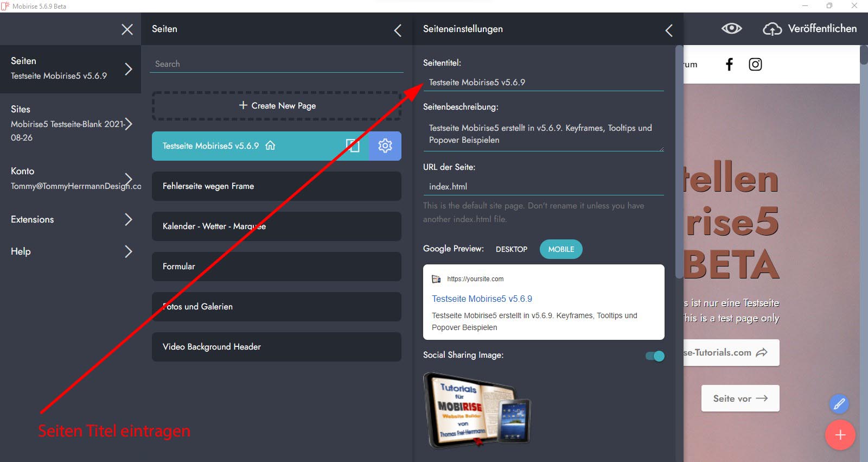Image resolution: width=868 pixels, height=462 pixels.
Task: Switch Google preview to DESKTOP
Action: 511,249
